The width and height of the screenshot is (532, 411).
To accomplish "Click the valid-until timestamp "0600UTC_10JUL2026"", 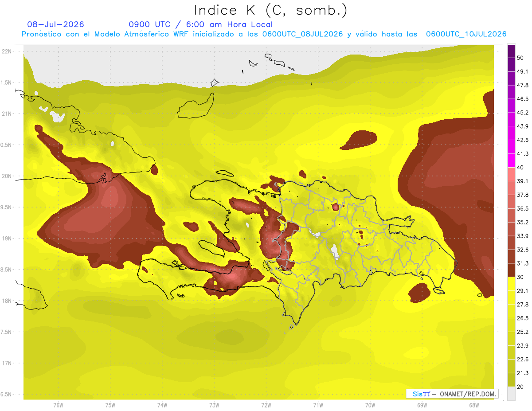I will [466, 34].
